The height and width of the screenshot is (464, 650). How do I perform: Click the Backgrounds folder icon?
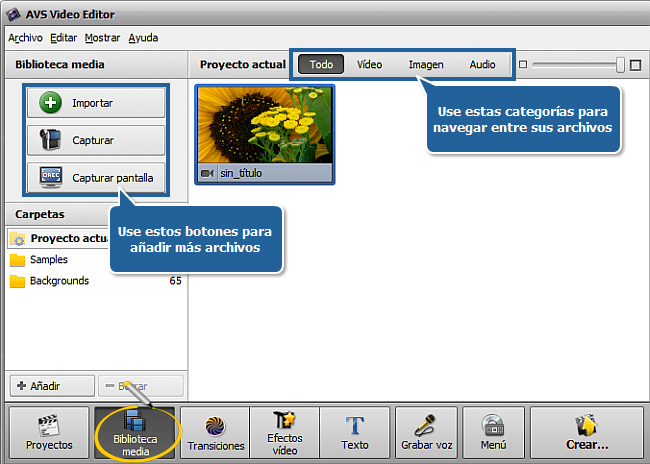point(17,281)
